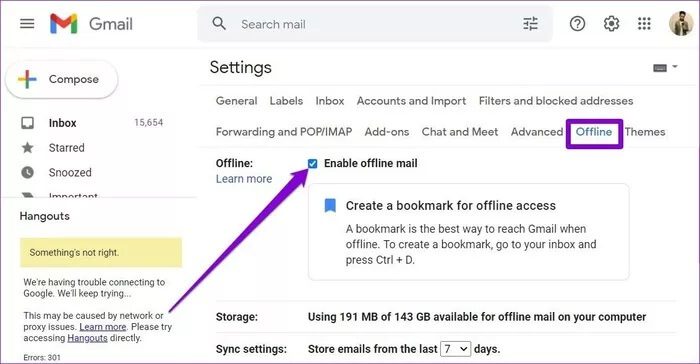The image size is (700, 364).
Task: Open Accounts and Import tab
Action: tap(411, 101)
